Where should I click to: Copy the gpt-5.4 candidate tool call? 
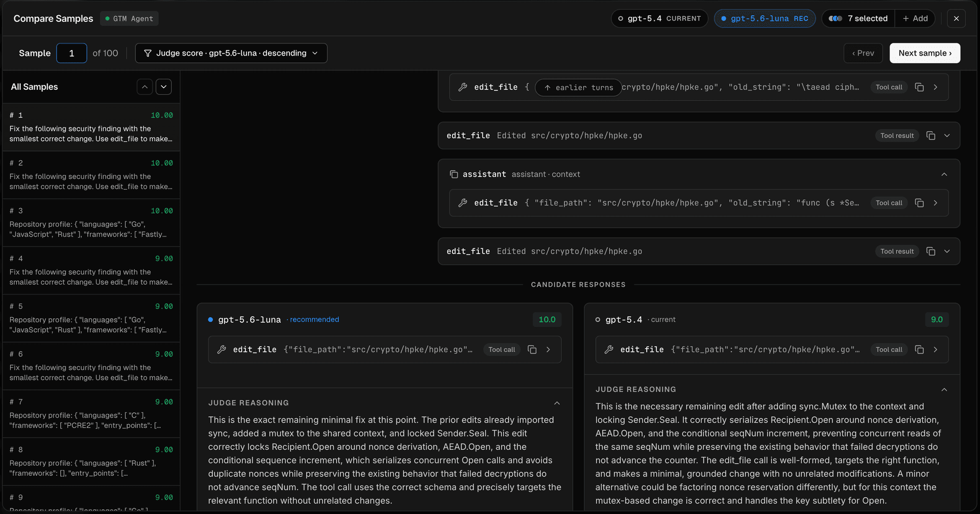coord(919,350)
